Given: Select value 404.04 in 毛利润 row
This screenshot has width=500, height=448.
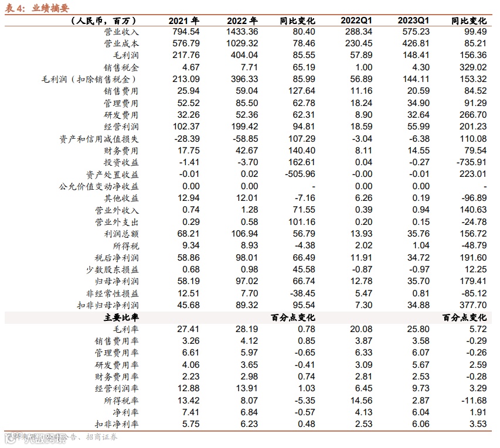Looking at the screenshot, I should click(244, 55).
